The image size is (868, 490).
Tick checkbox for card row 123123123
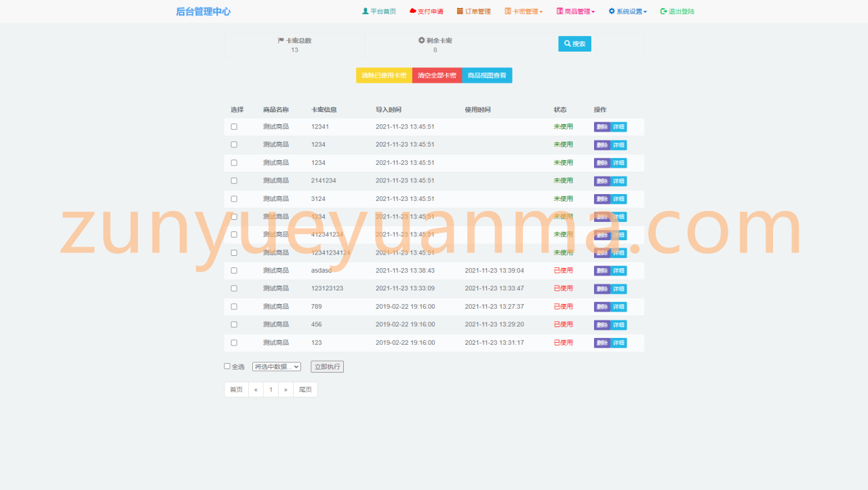234,288
